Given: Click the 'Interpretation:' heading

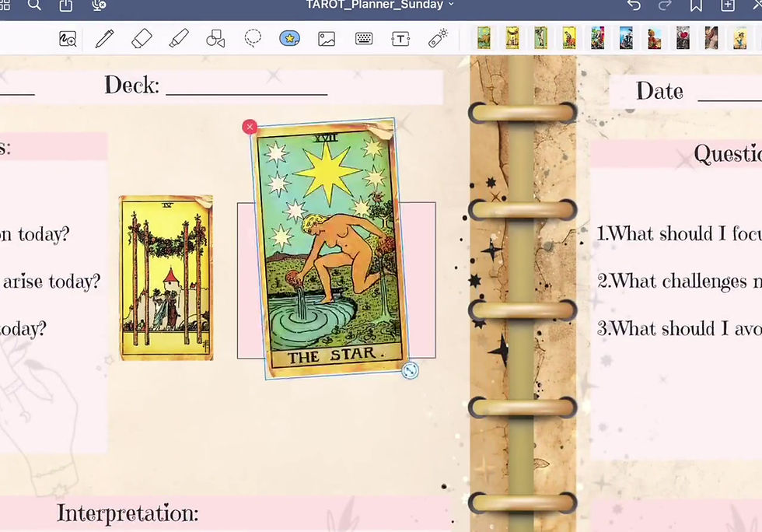Looking at the screenshot, I should click(x=128, y=513).
